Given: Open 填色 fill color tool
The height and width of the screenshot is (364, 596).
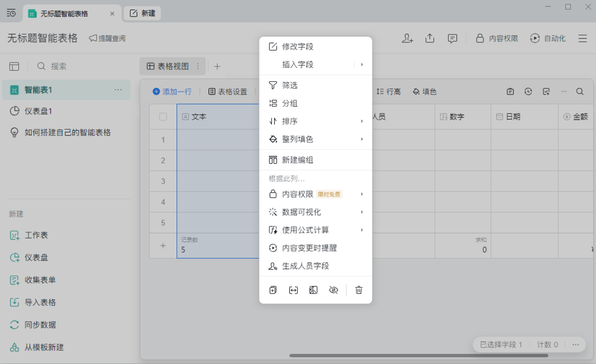Looking at the screenshot, I should click(425, 91).
